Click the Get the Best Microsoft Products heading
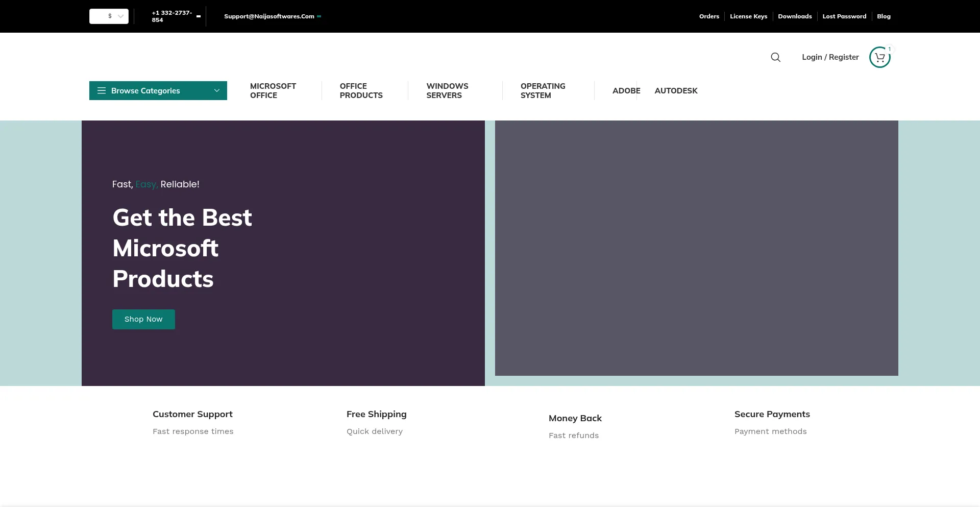The image size is (980, 507). click(182, 248)
